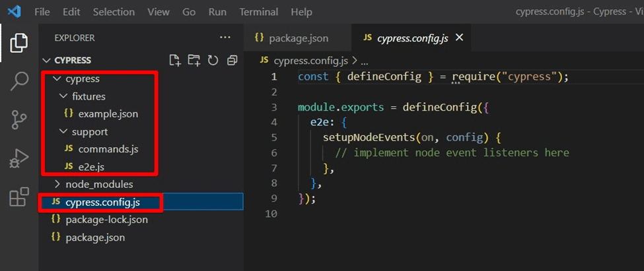This screenshot has height=271, width=644.
Task: Open the Extensions view icon
Action: tap(19, 196)
